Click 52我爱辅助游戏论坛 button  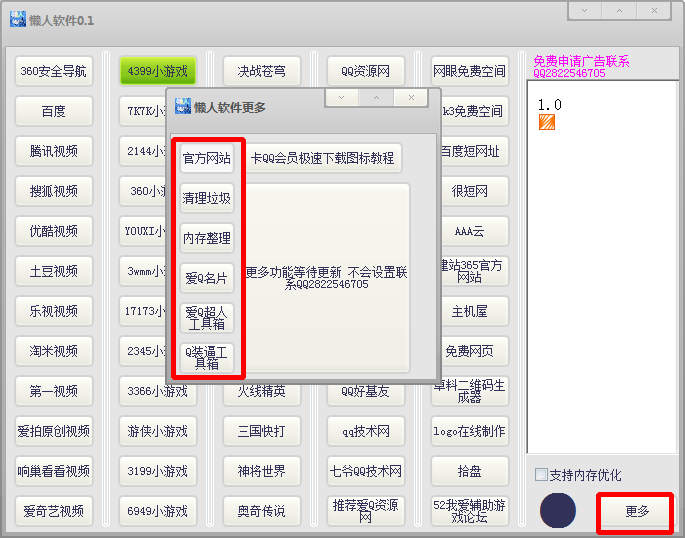[x=470, y=511]
